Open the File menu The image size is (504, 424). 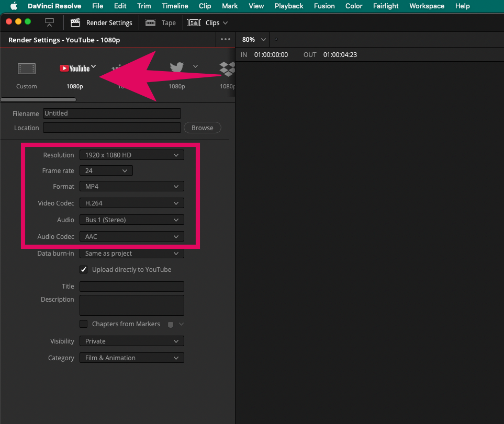tap(98, 6)
